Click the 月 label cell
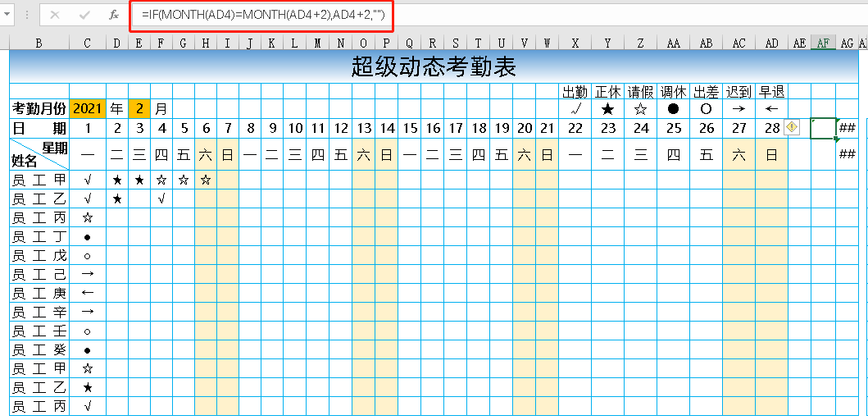This screenshot has width=868, height=420. pos(161,108)
